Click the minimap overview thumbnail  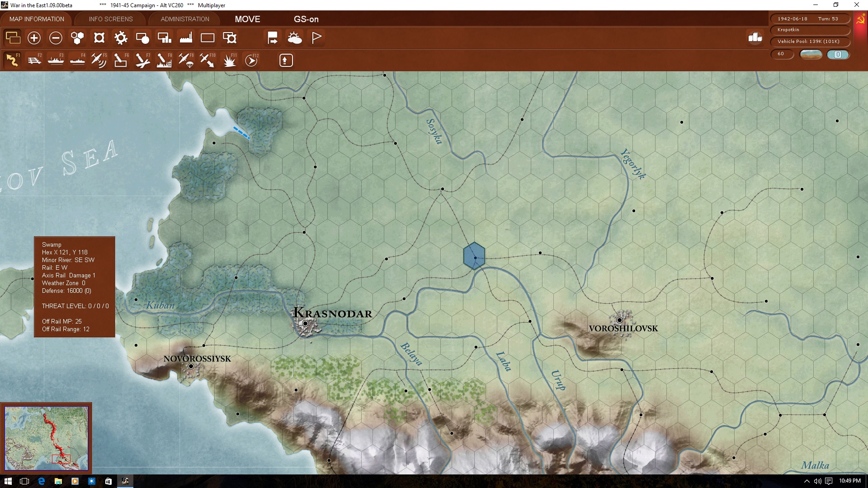coord(47,438)
